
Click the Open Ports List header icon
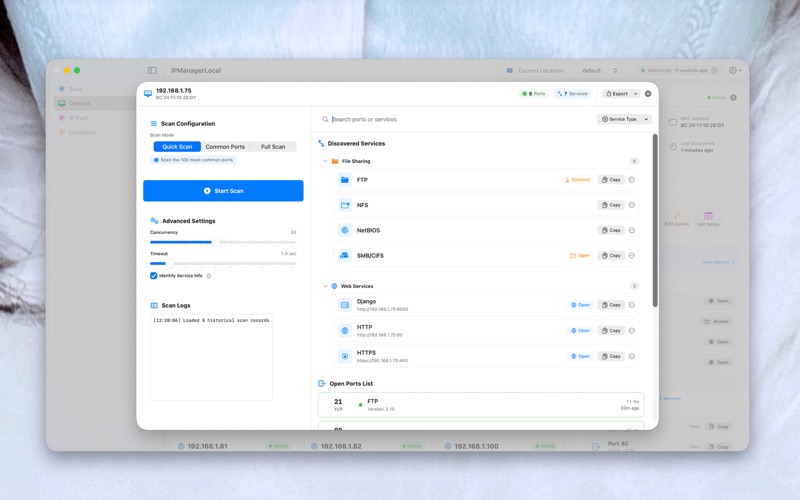(321, 384)
